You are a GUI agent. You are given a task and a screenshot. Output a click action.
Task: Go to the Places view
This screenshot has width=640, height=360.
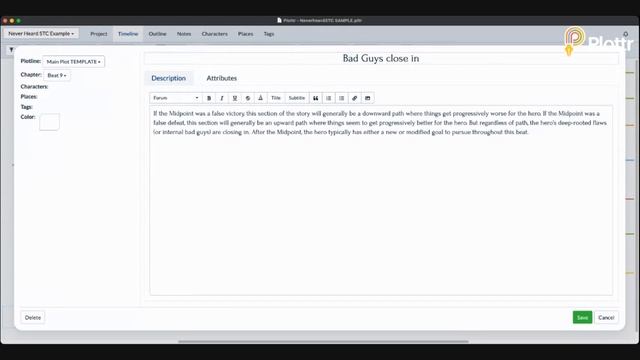[246, 34]
